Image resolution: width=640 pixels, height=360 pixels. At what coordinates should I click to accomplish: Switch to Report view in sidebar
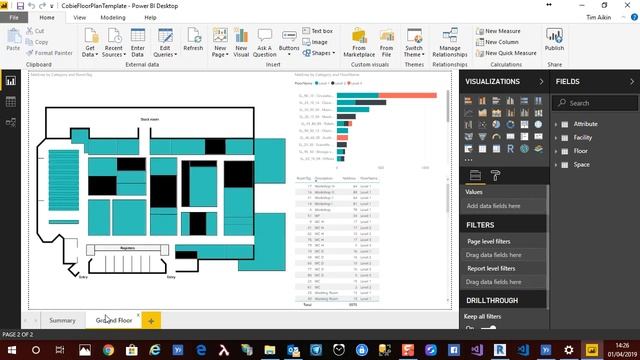coord(11,81)
